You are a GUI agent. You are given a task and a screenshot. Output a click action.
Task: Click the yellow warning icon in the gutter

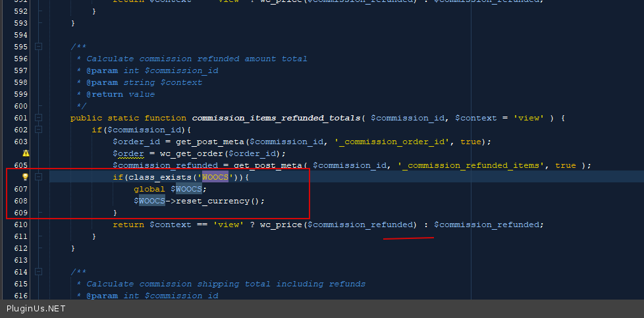tap(26, 153)
